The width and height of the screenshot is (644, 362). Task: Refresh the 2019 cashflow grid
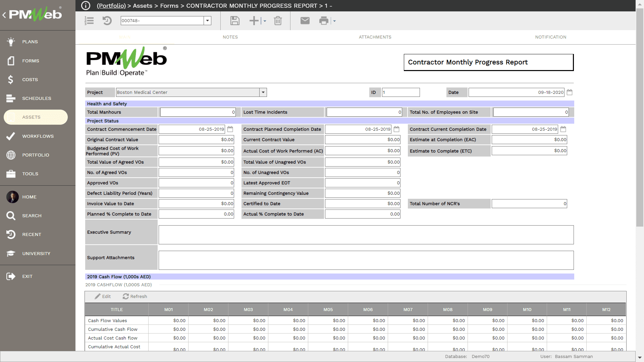135,296
